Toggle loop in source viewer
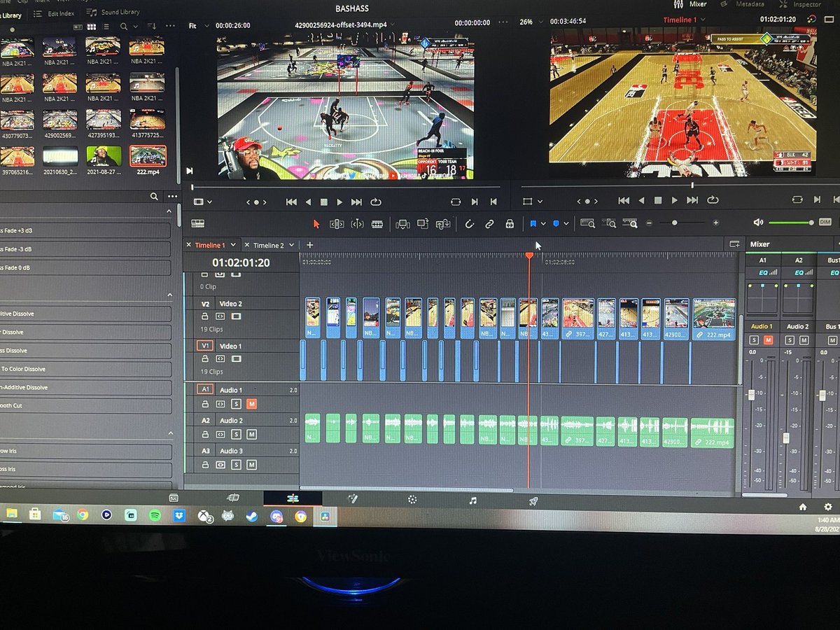Viewport: 840px width, 630px height. (376, 202)
